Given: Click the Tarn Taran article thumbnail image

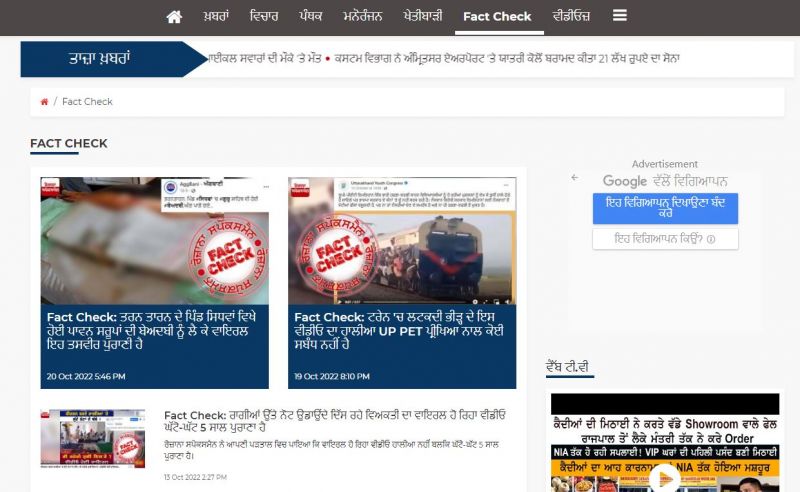Looking at the screenshot, I should [x=154, y=240].
